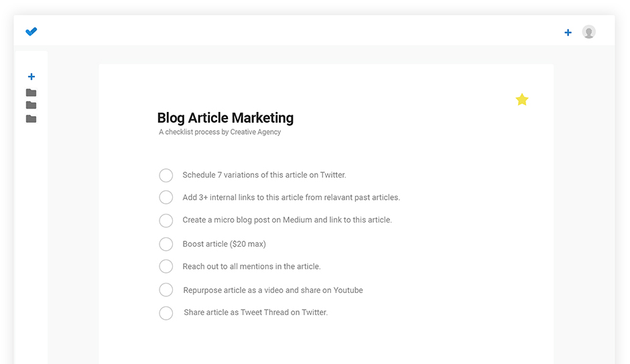630x364 pixels.
Task: Mark the Tweet Thread task as done
Action: coord(166,312)
